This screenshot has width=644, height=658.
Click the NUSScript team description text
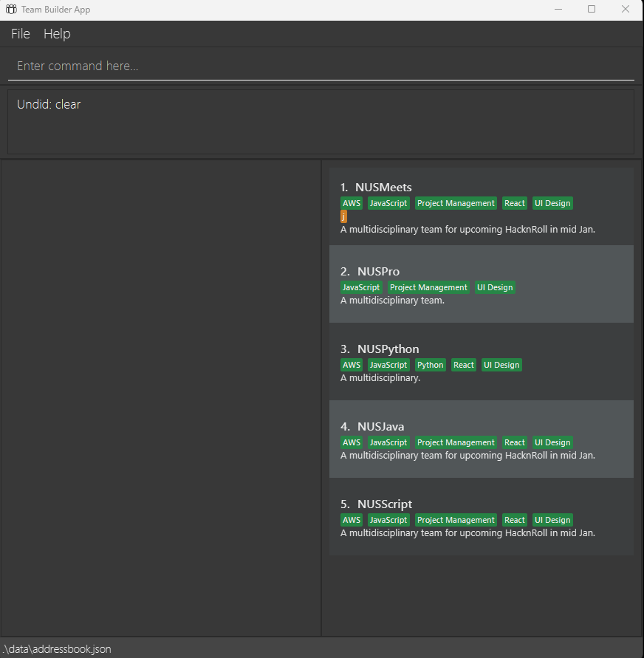tap(467, 533)
